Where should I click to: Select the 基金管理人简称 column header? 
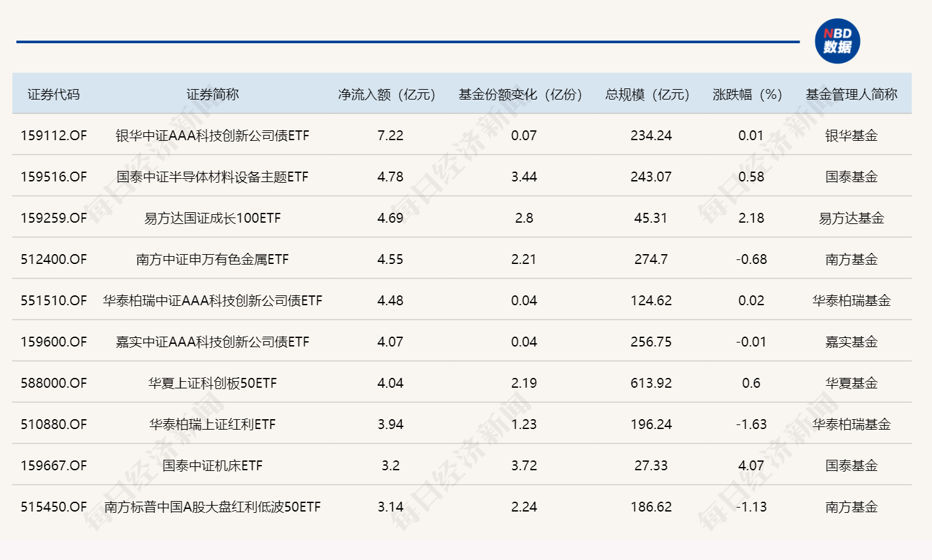851,94
